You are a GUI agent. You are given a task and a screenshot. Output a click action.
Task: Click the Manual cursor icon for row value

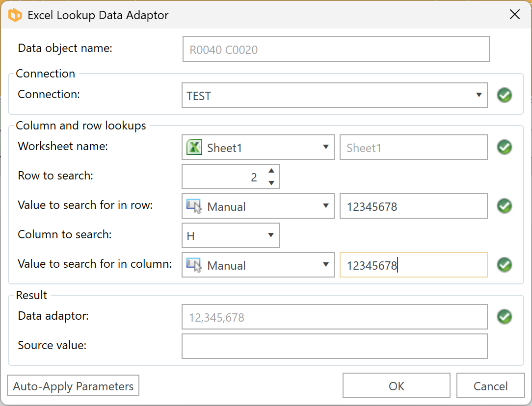[x=194, y=206]
